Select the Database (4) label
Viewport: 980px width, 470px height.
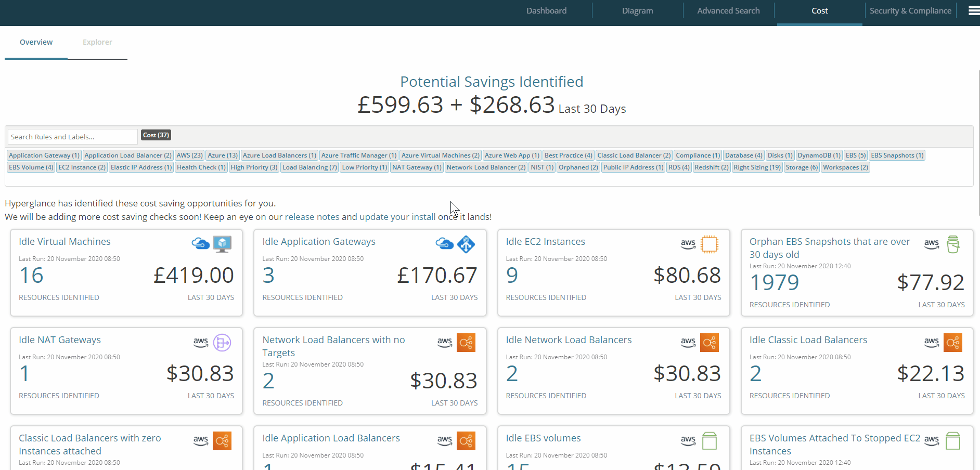744,155
